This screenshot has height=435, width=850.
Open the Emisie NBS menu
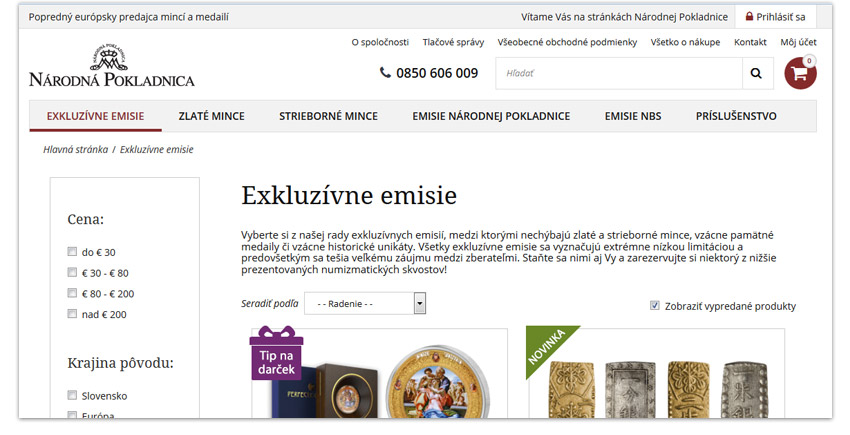(633, 116)
